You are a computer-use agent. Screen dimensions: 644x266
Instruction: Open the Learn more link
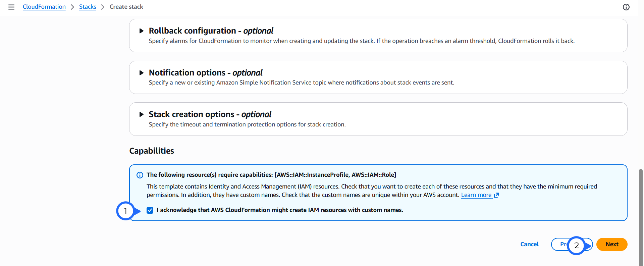(x=480, y=195)
